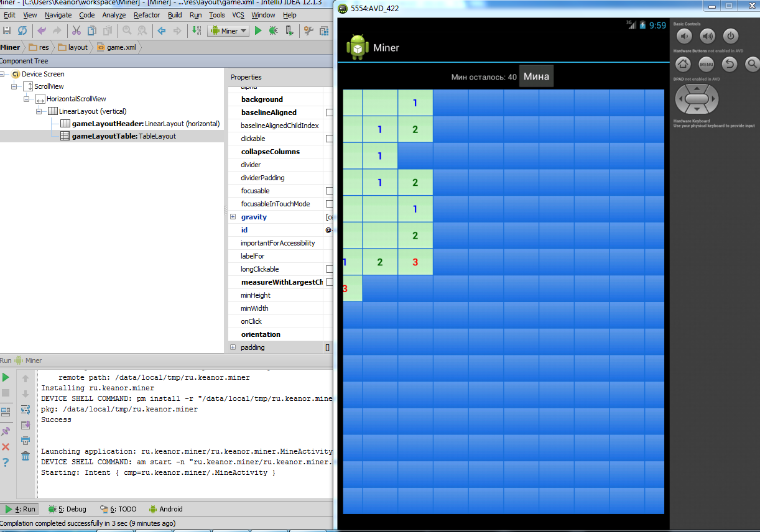
Task: Toggle the clickable property checkbox
Action: pos(329,139)
